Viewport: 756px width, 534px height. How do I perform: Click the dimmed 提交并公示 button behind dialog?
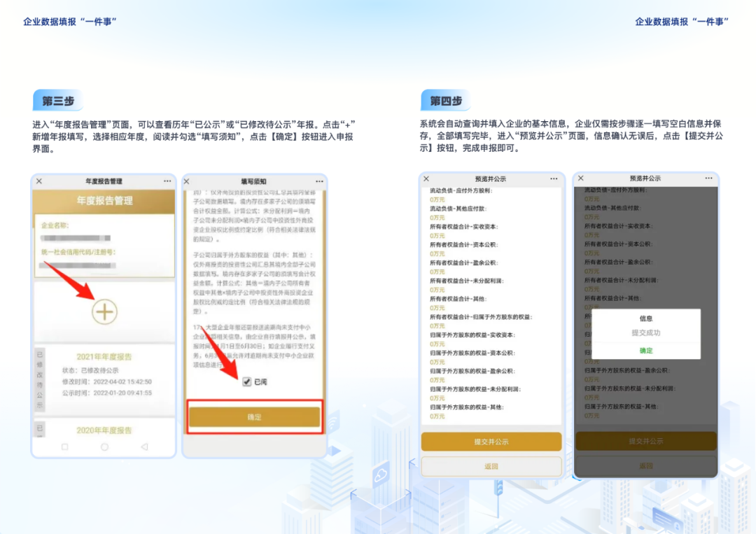(x=646, y=441)
